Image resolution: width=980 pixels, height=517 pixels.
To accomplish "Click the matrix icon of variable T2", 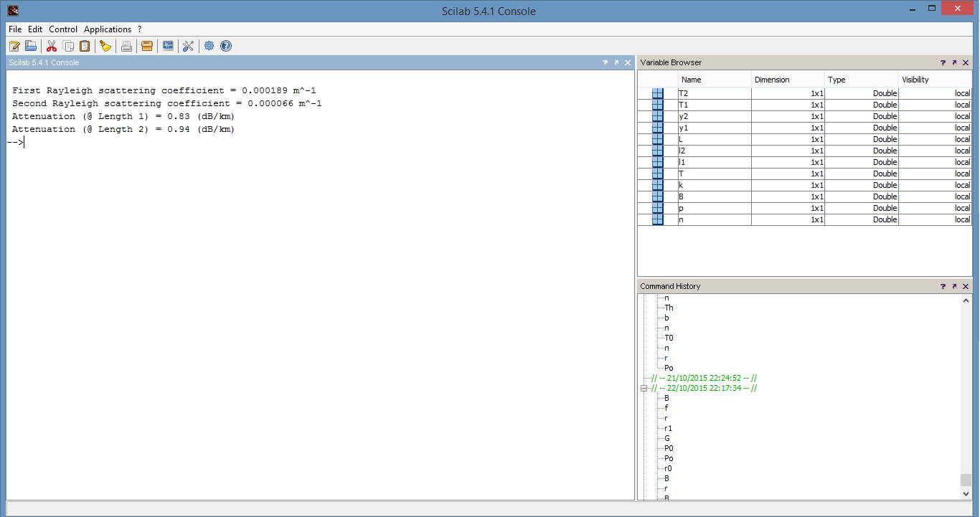I will (658, 93).
